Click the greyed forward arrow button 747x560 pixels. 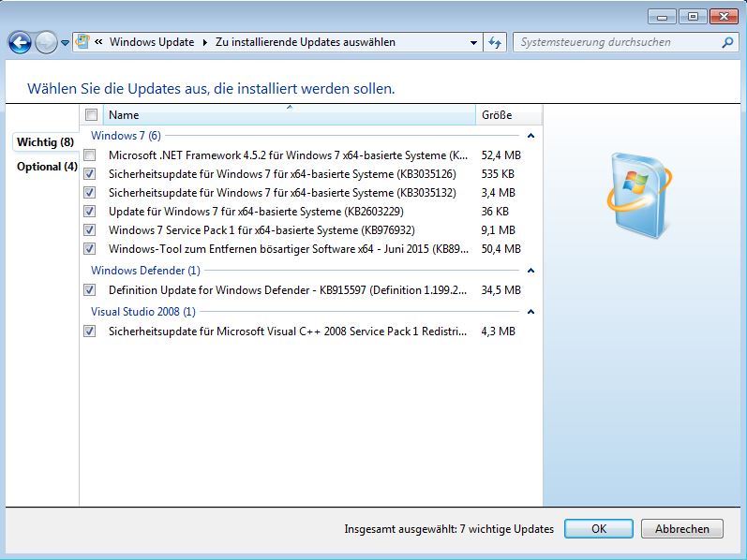coord(46,42)
